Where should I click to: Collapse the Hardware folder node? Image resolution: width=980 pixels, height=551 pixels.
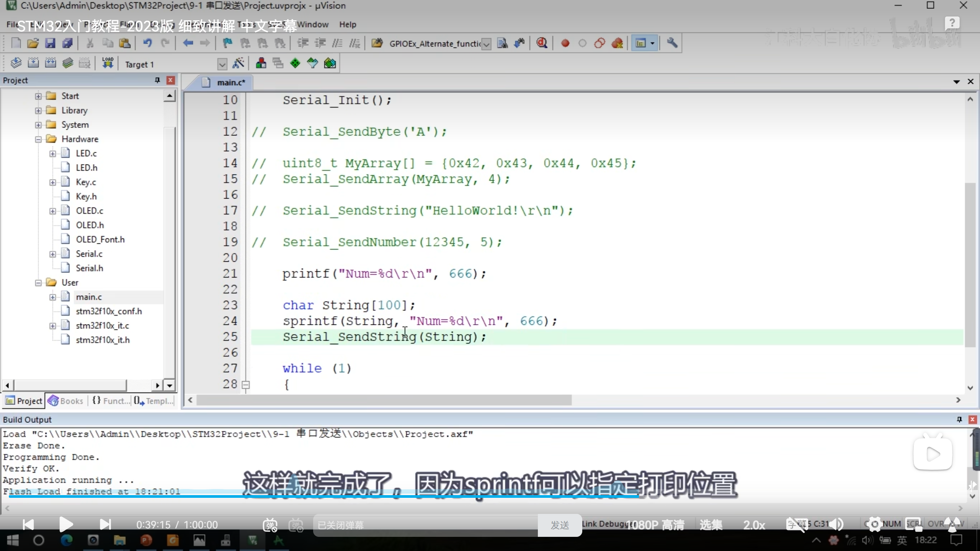tap(38, 139)
